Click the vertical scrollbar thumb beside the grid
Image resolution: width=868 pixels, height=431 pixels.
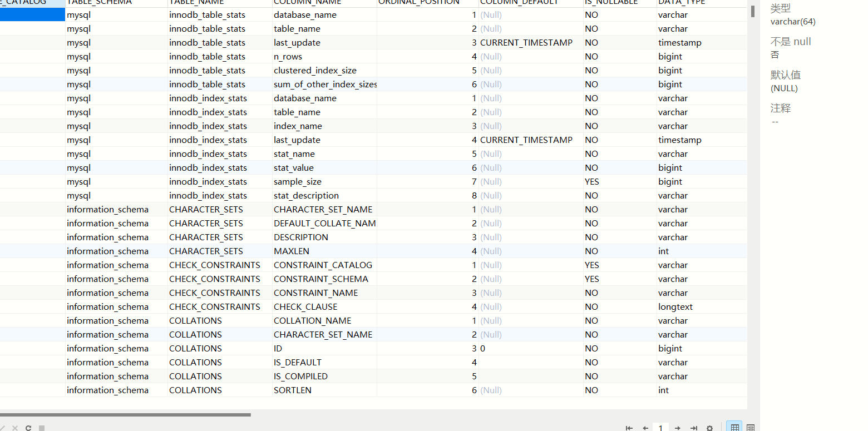tap(753, 11)
